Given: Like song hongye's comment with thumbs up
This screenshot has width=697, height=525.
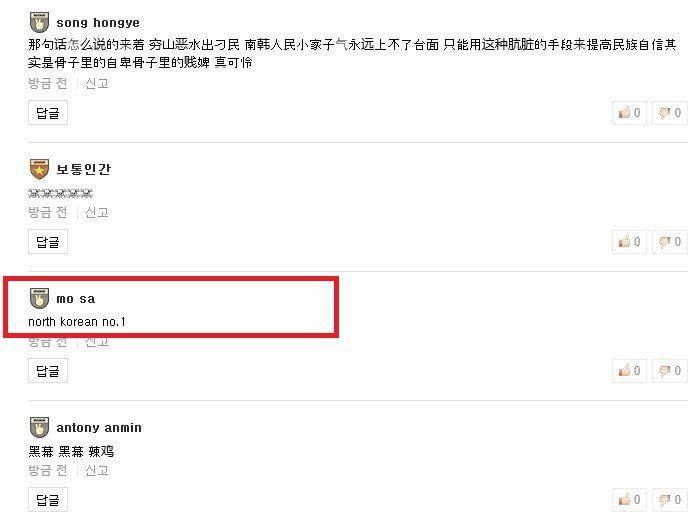Looking at the screenshot, I should point(629,112).
